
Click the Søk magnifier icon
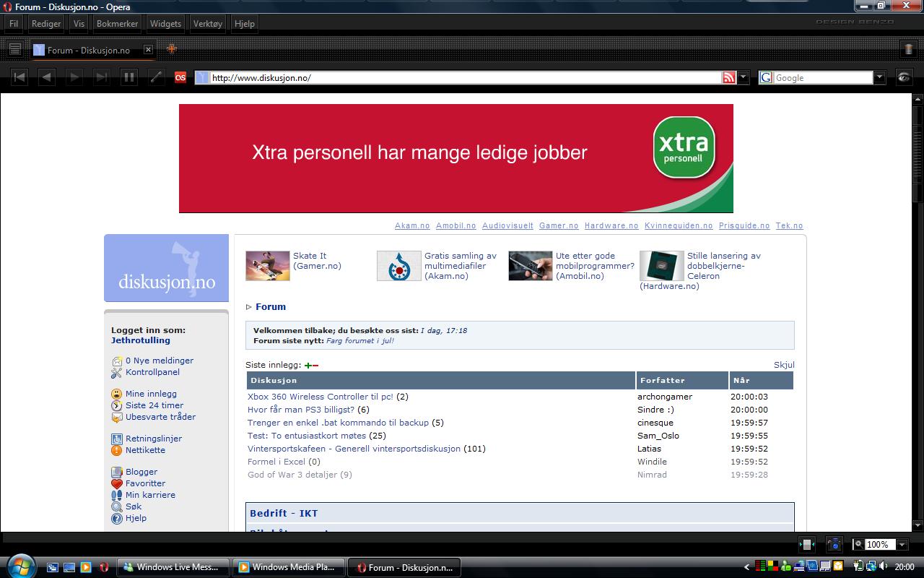pyautogui.click(x=117, y=506)
